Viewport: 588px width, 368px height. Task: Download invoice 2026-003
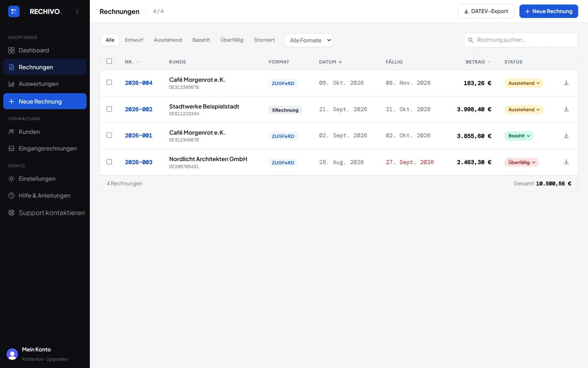tap(566, 162)
